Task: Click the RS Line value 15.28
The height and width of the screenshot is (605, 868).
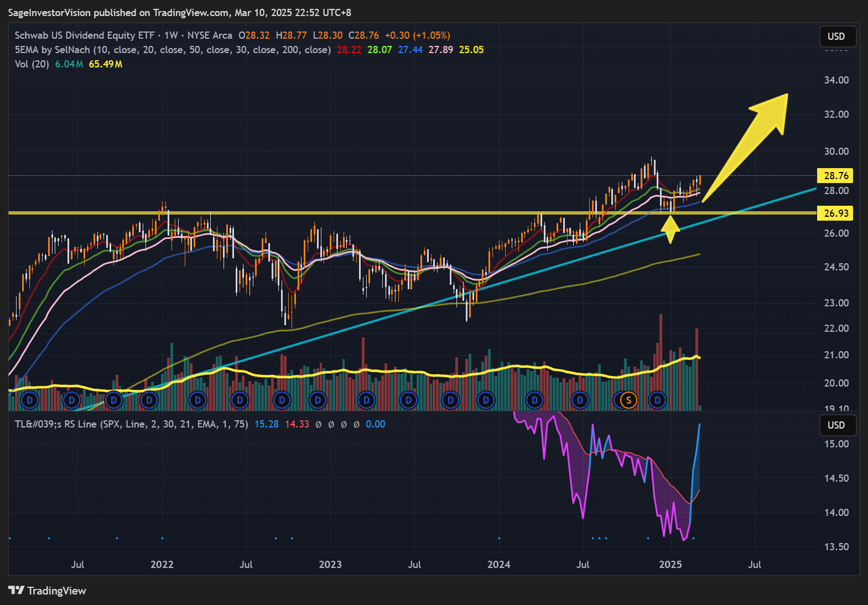Action: (267, 424)
